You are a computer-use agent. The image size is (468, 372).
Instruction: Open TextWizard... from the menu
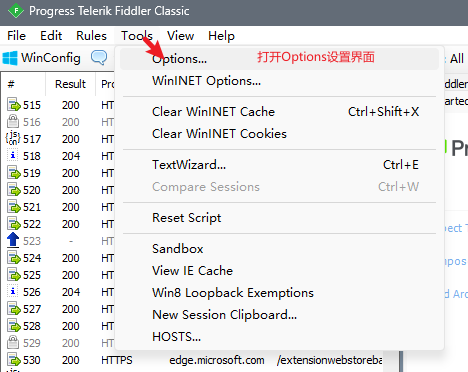click(279, 165)
